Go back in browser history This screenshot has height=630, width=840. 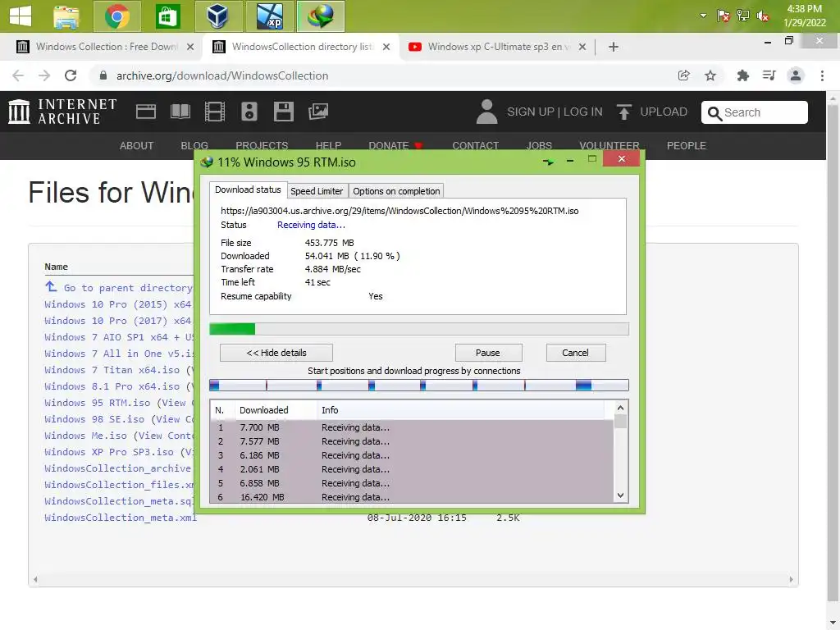coord(18,75)
